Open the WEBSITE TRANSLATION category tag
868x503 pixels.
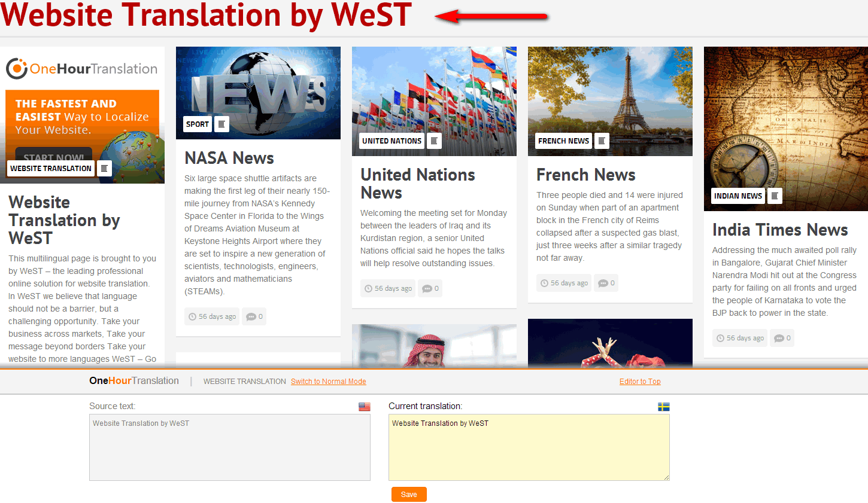coord(51,168)
